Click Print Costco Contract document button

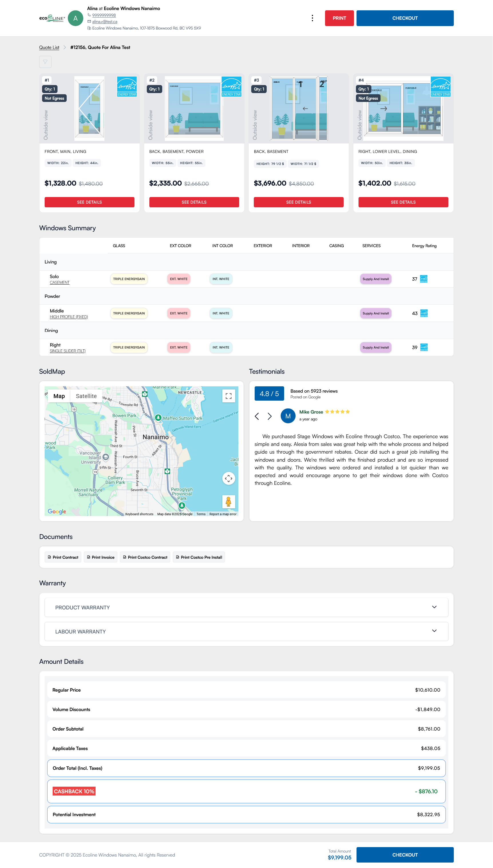[145, 557]
